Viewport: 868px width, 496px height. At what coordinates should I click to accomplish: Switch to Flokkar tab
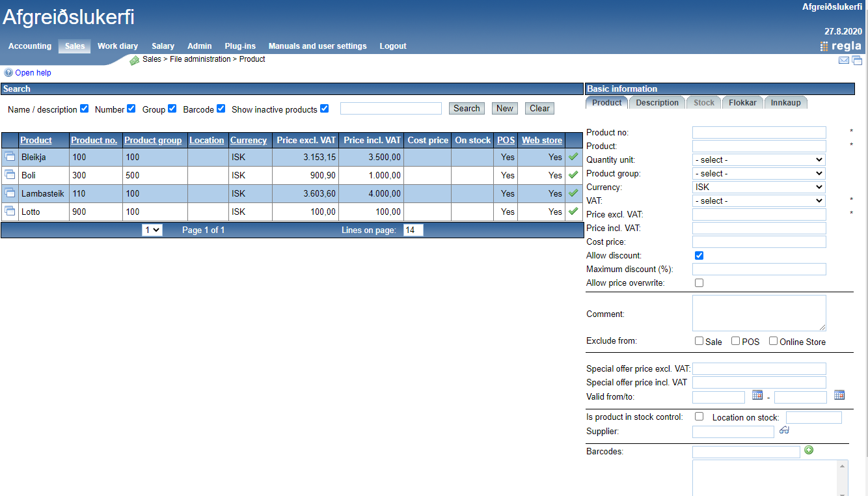tap(742, 102)
